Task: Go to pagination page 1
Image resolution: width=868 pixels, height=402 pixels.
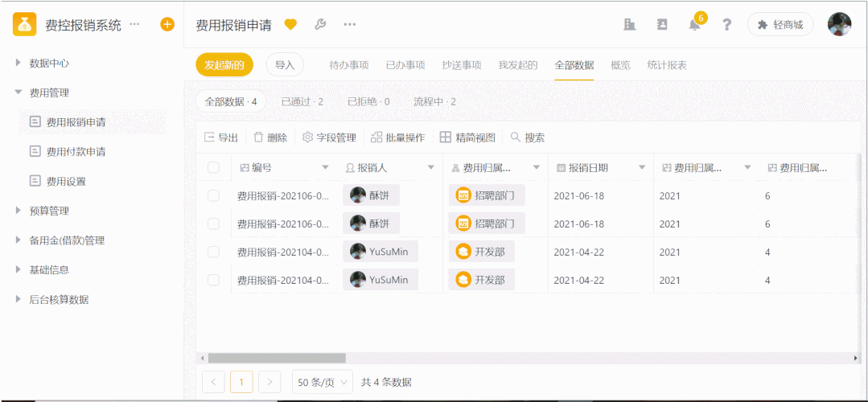Action: tap(241, 382)
